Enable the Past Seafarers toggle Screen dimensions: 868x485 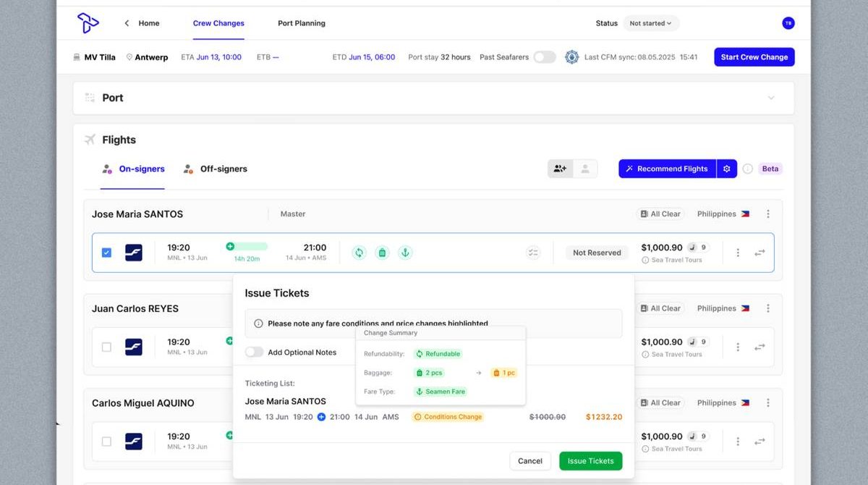point(544,57)
